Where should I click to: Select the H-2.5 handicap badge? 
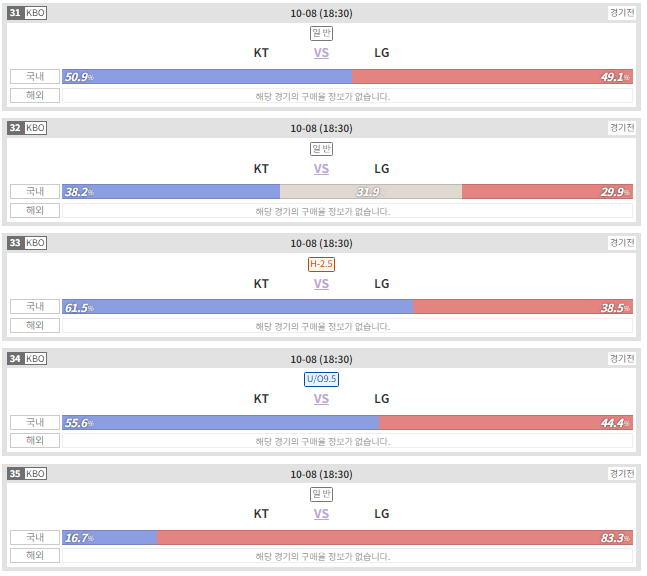coord(321,264)
